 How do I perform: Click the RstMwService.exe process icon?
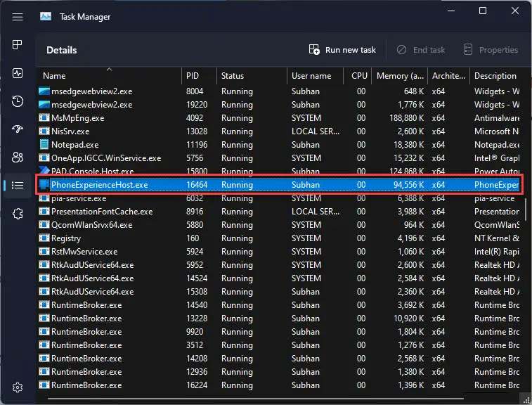tap(44, 252)
